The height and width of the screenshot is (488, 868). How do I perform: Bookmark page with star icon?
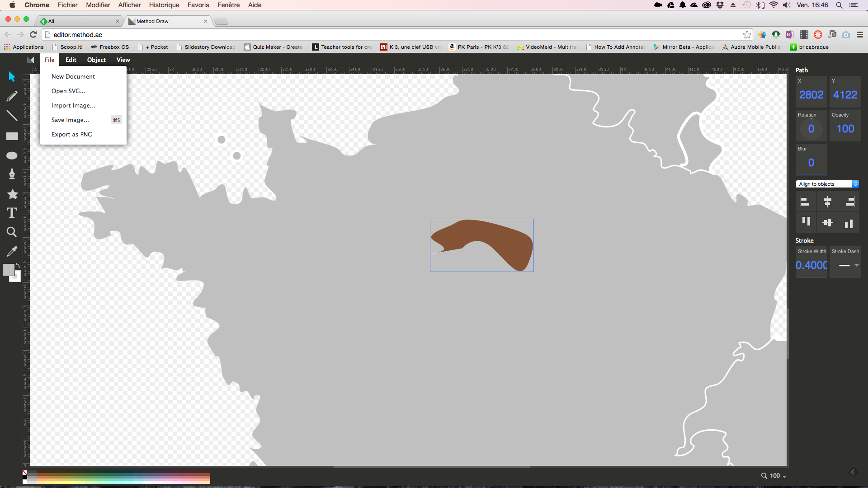(747, 34)
